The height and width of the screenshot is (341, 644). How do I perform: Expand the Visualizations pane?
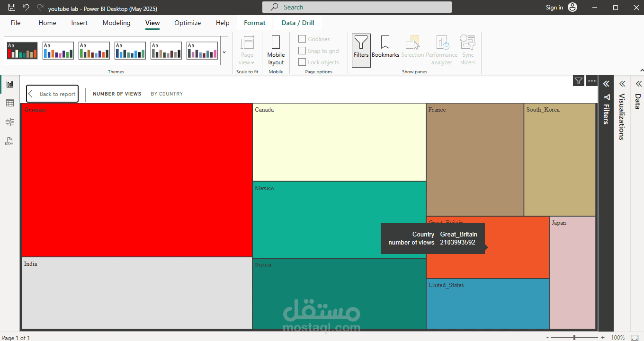(x=622, y=84)
